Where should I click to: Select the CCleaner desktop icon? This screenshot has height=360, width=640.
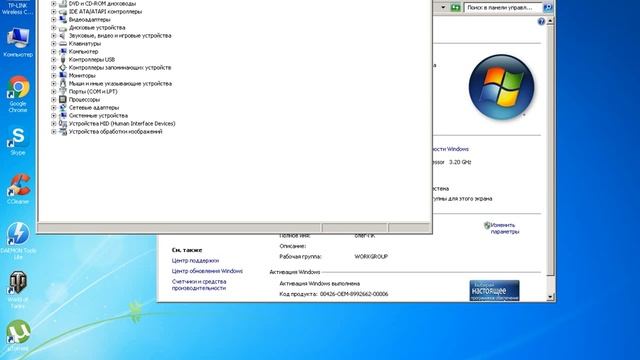[18, 189]
